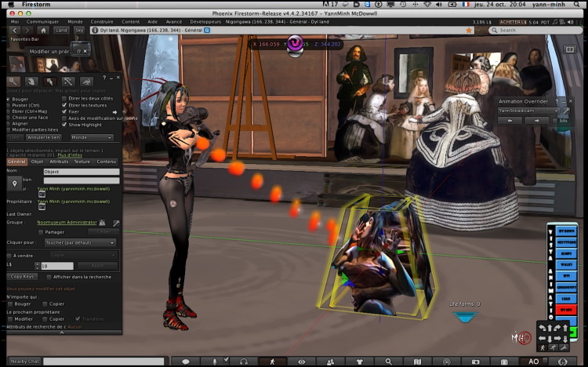
Task: Open the macOS Spotlight search icon
Action: (576, 5)
